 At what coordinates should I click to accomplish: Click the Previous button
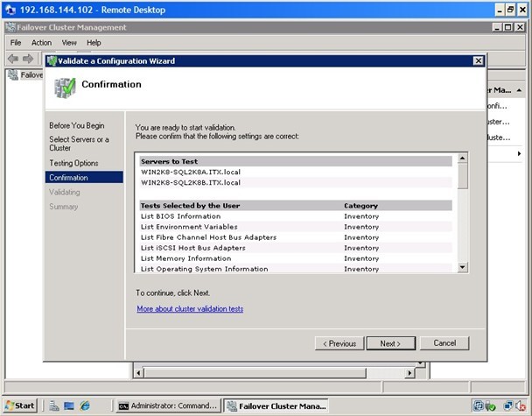pyautogui.click(x=339, y=343)
